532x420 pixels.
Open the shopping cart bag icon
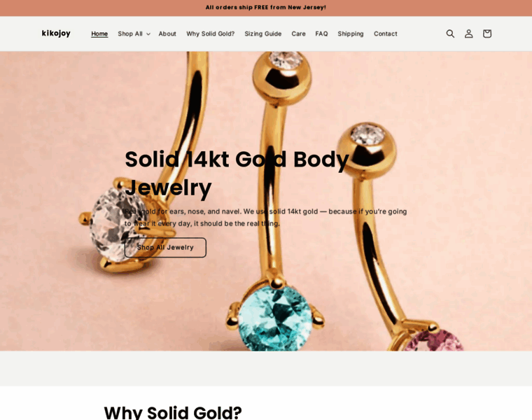[487, 34]
